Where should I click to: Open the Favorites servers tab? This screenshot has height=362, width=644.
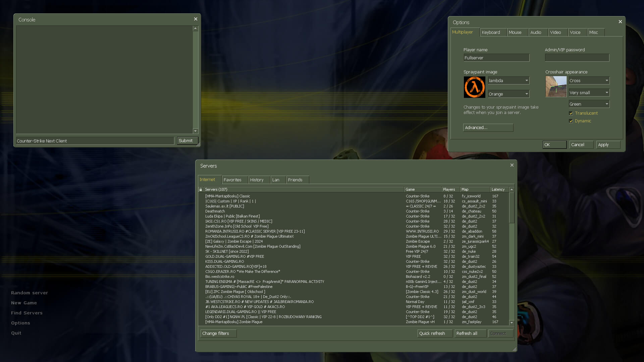pyautogui.click(x=232, y=180)
